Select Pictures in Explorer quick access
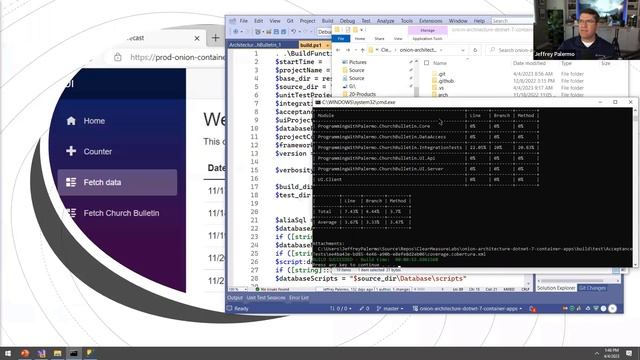Viewport: 640px width, 360px height. [358, 62]
